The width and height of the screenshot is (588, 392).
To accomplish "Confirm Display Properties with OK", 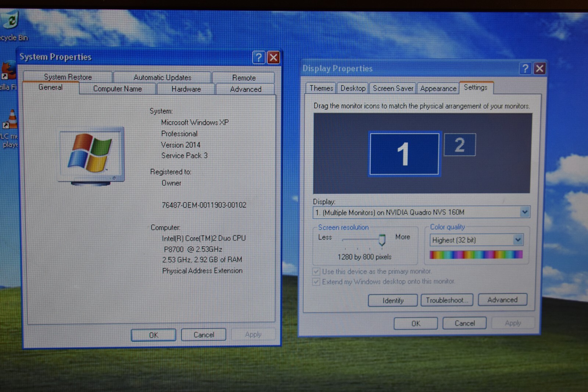I will 416,323.
